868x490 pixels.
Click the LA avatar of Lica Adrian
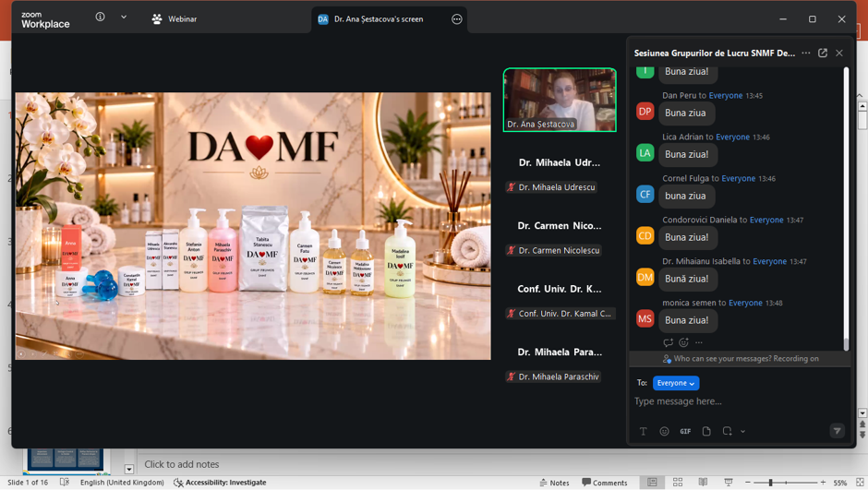coord(645,152)
